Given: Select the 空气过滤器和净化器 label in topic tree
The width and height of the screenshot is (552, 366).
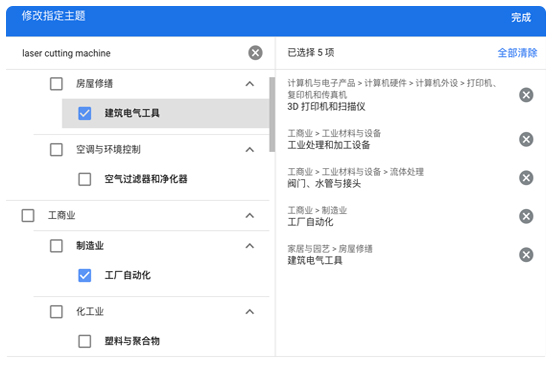Looking at the screenshot, I should (x=146, y=179).
